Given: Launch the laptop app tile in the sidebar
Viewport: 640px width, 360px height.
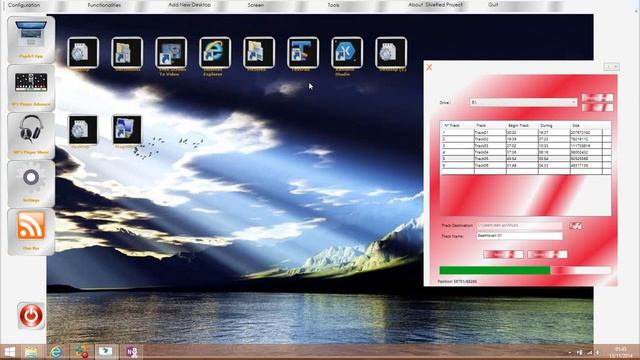Looking at the screenshot, I should click(31, 39).
